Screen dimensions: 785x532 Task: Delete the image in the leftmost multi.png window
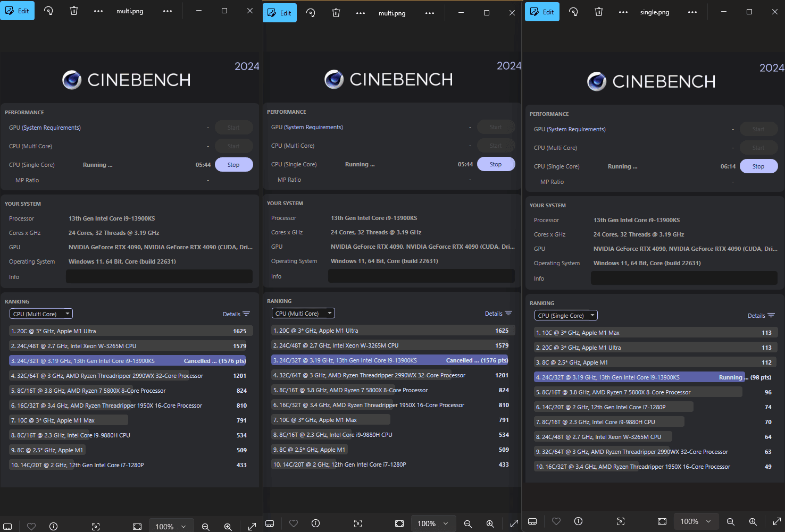coord(74,11)
